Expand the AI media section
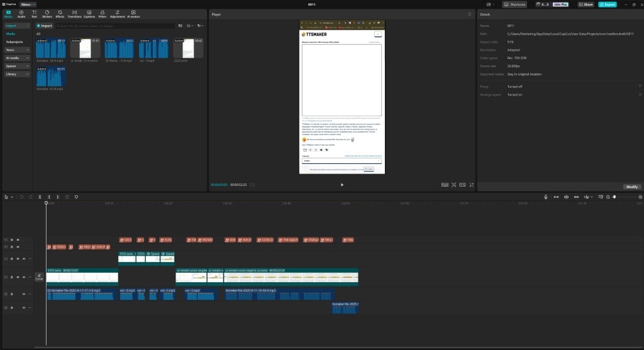This screenshot has height=350, width=644. 18,58
